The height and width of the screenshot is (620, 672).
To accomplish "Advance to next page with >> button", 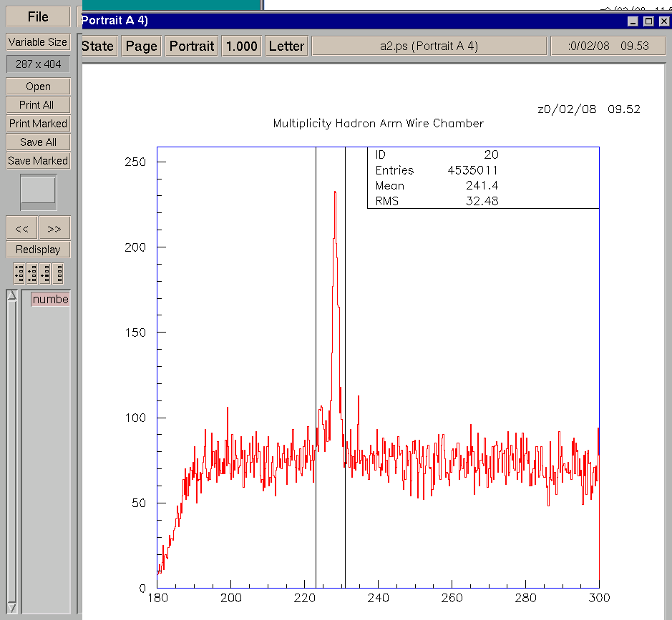I will point(54,228).
